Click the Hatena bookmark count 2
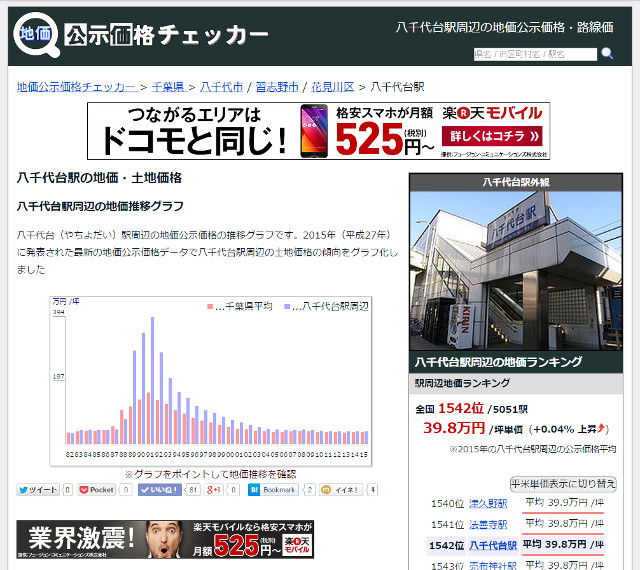Screen dimensions: 640x570 pyautogui.click(x=309, y=490)
